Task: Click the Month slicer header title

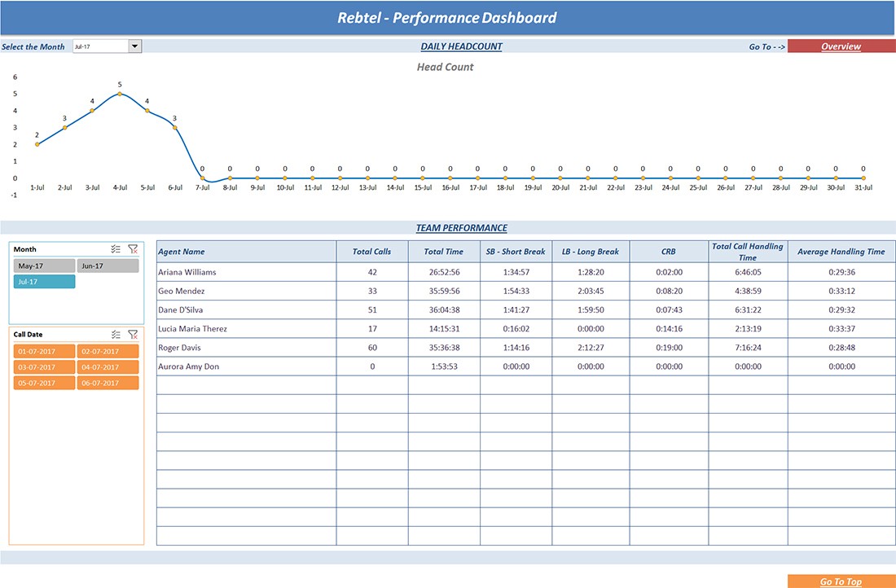Action: point(24,249)
